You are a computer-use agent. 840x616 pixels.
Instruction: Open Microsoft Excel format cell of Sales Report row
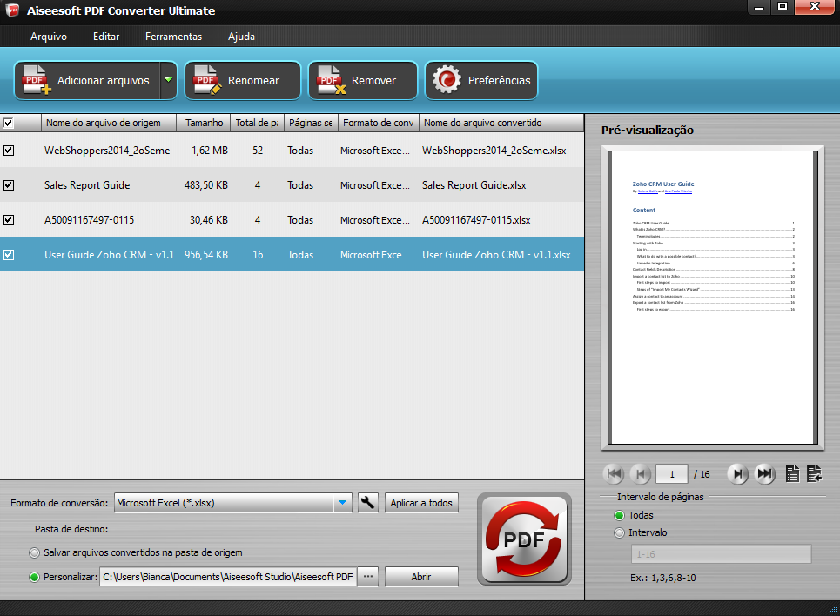(375, 185)
